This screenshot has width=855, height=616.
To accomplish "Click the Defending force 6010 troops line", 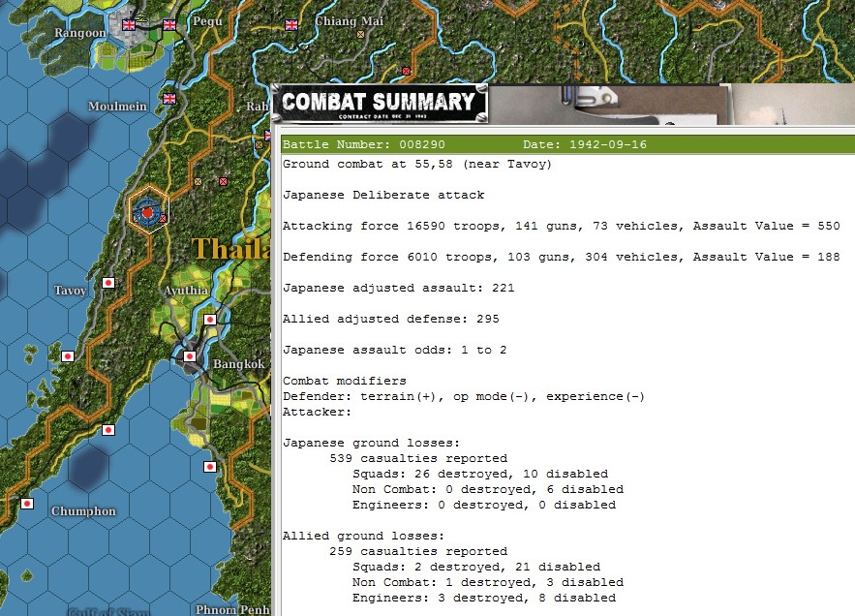I will 561,257.
